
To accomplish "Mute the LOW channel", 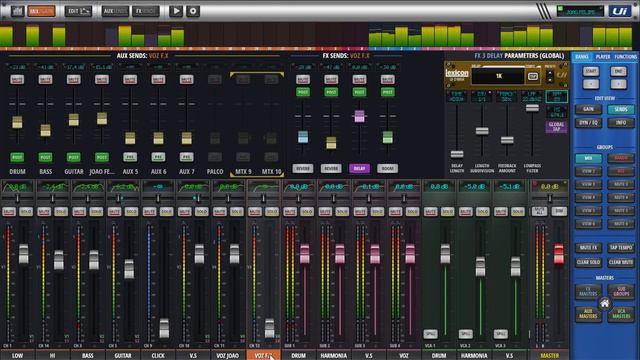I will [9, 212].
